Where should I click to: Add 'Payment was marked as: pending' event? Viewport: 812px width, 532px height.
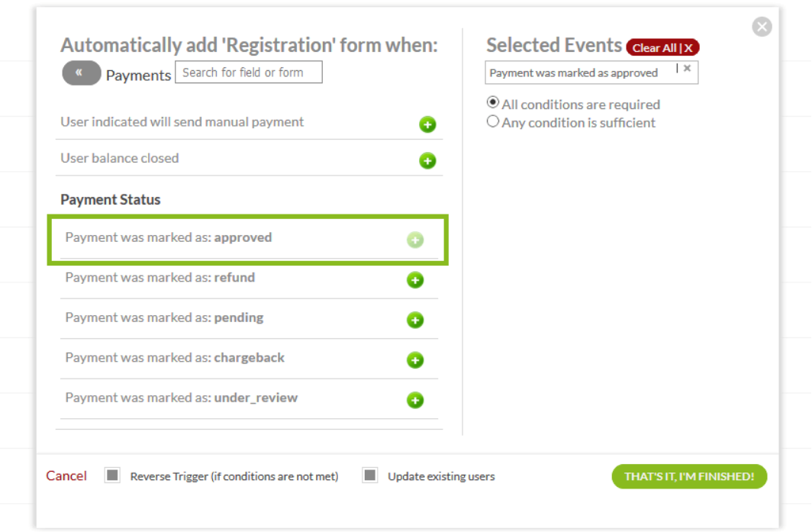414,320
